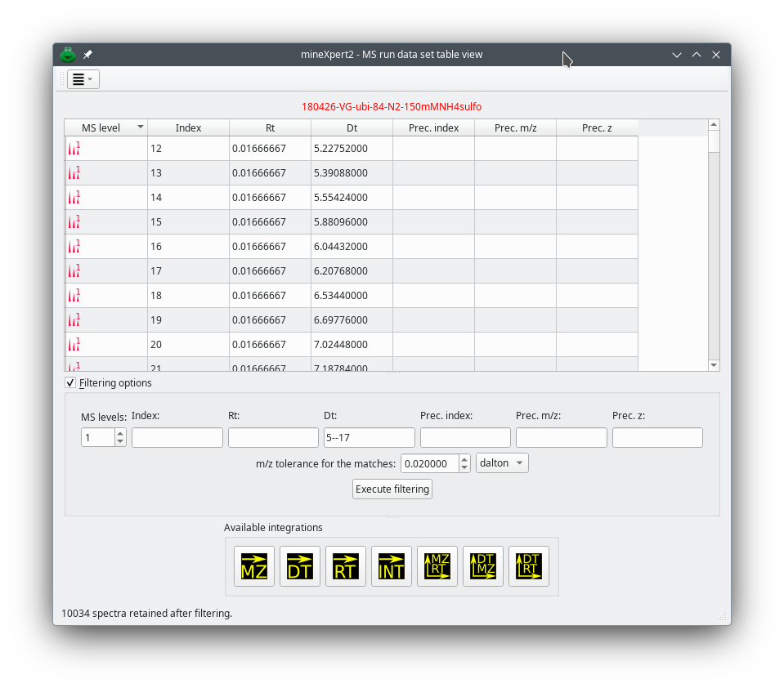Click the table scrollbar down arrow
Image resolution: width=784 pixels, height=688 pixels.
713,364
